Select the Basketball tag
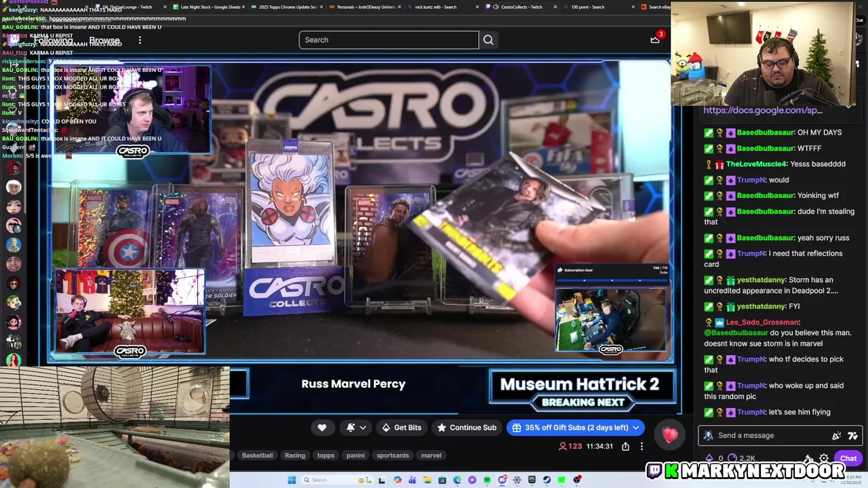Screen dimensions: 868x488 click(257, 455)
